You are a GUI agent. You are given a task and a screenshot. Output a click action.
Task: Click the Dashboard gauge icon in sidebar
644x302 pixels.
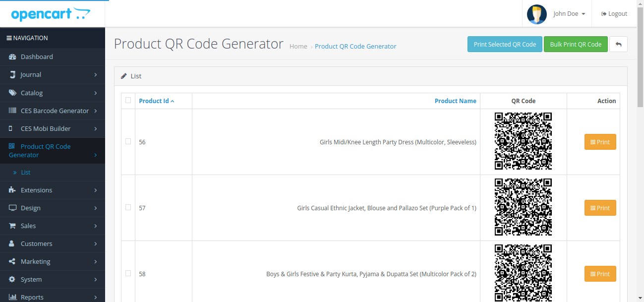12,57
